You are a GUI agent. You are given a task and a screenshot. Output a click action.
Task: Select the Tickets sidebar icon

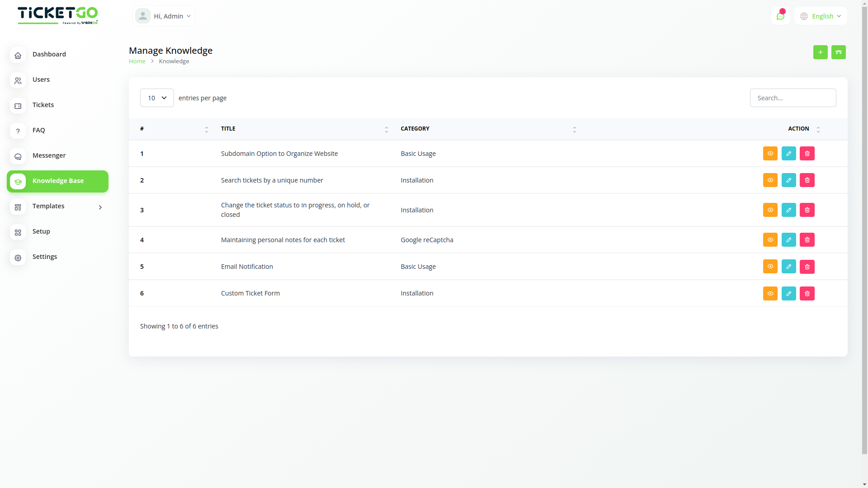tap(18, 106)
